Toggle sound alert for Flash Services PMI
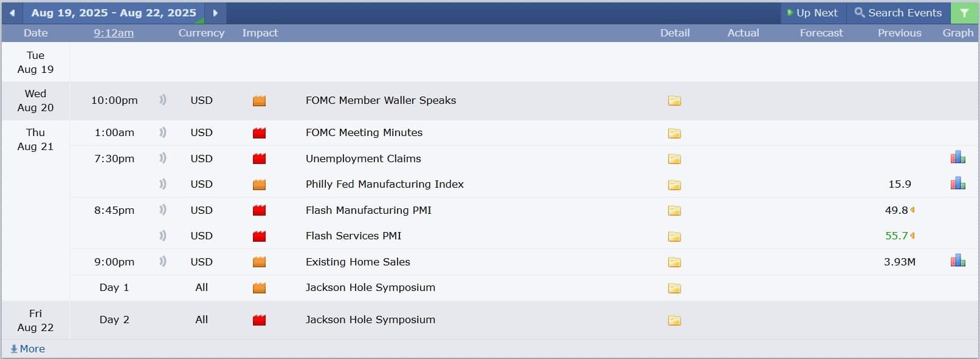The height and width of the screenshot is (359, 980). coord(162,236)
